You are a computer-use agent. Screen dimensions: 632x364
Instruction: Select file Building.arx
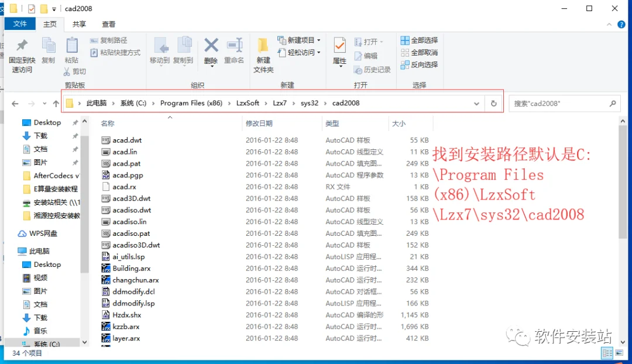point(132,269)
